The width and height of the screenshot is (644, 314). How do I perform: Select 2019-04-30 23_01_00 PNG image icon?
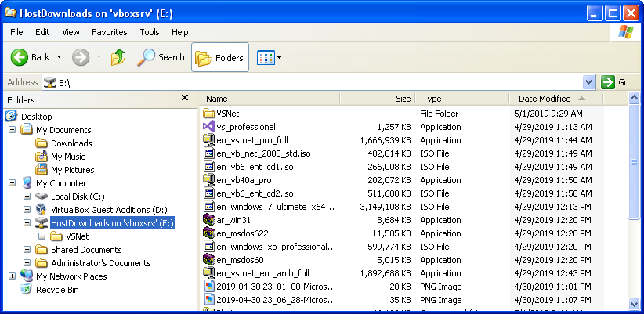pos(209,287)
